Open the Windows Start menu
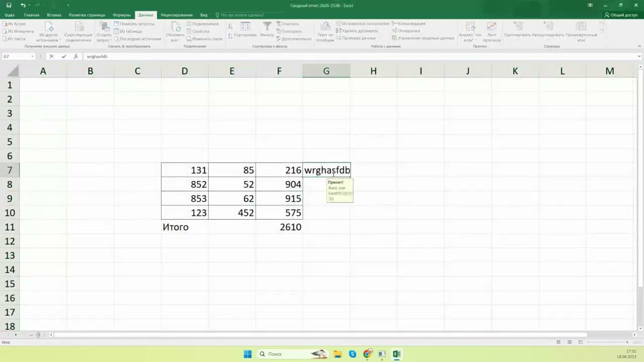 (x=248, y=354)
